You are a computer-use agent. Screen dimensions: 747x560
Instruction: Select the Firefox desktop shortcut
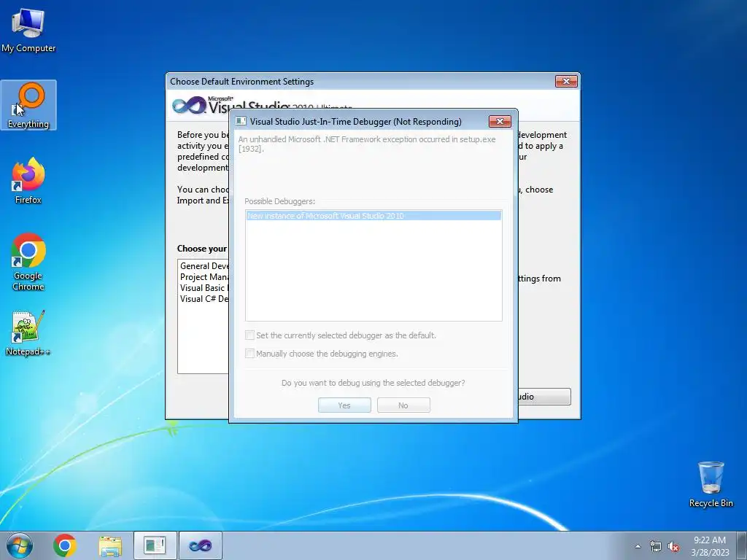tap(28, 182)
